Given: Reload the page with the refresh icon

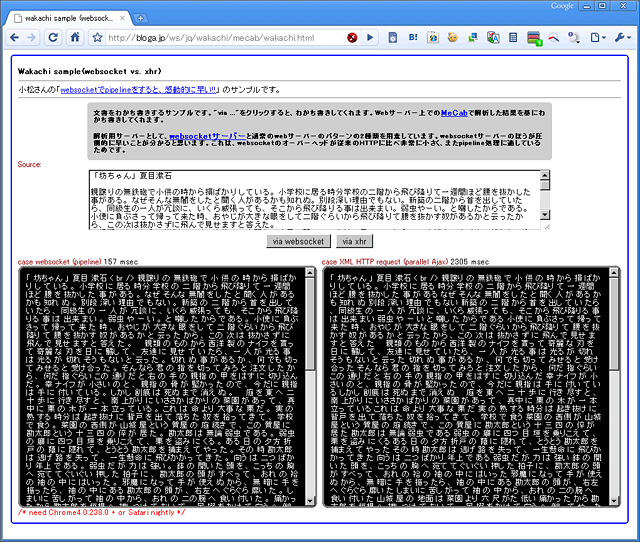Looking at the screenshot, I should (53, 38).
